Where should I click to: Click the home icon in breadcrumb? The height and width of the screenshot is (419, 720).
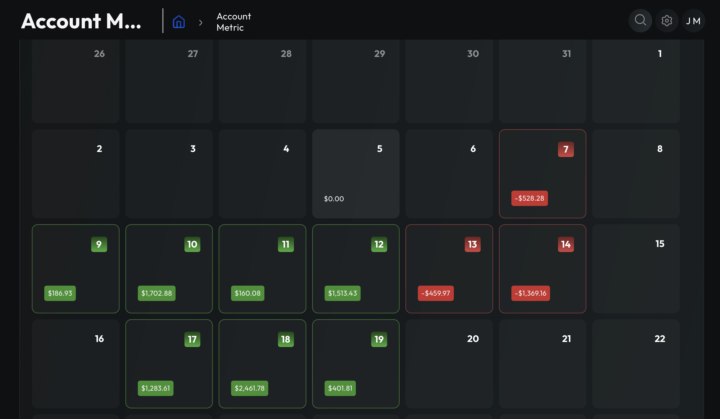click(179, 21)
